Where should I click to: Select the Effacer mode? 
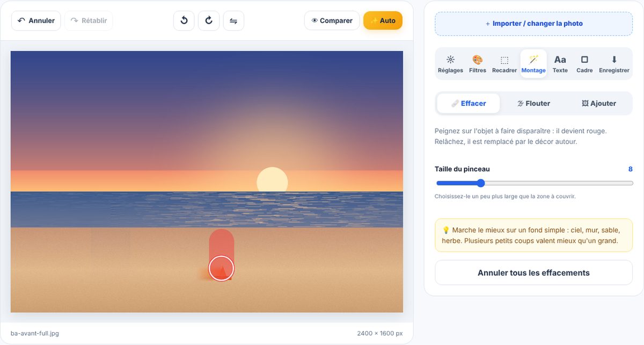(469, 103)
